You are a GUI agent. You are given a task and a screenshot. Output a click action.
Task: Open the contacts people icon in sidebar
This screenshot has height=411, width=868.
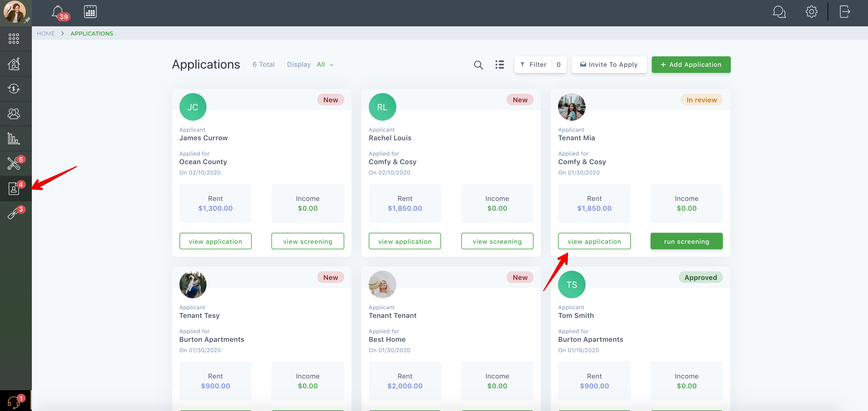tap(13, 114)
